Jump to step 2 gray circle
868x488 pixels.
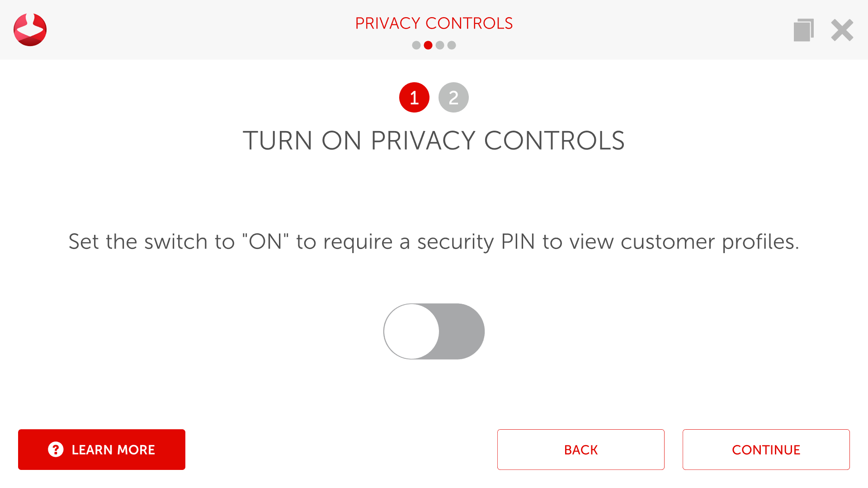tap(453, 98)
